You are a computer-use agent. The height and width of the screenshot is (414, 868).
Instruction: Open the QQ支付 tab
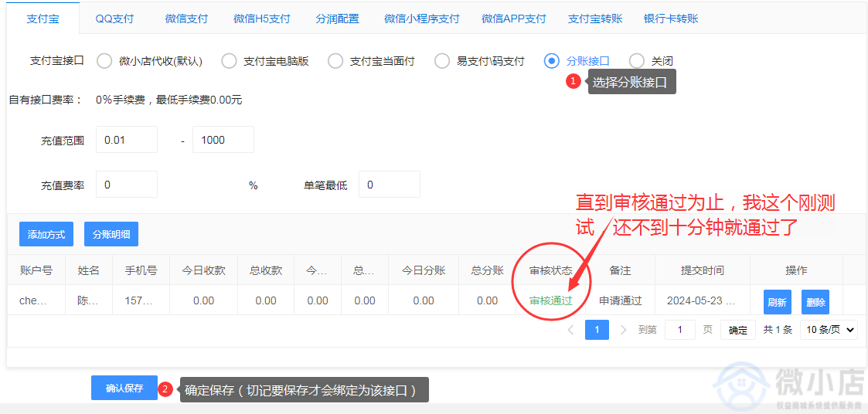(114, 19)
